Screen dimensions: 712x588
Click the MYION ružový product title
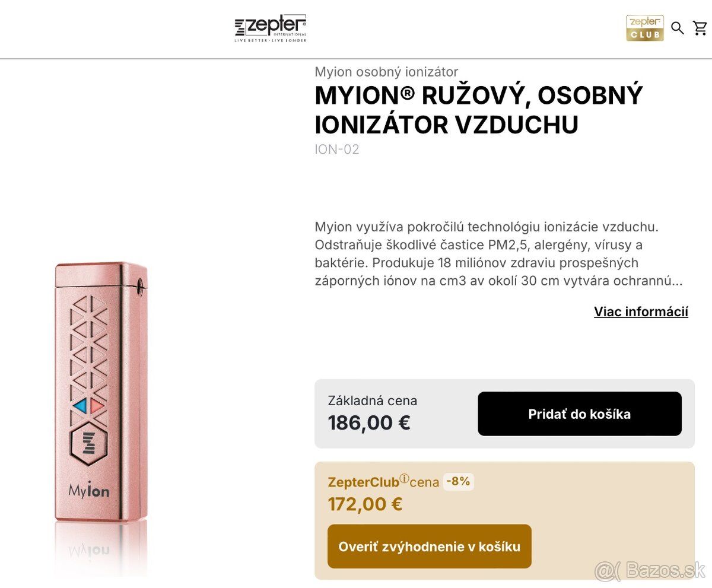(478, 110)
